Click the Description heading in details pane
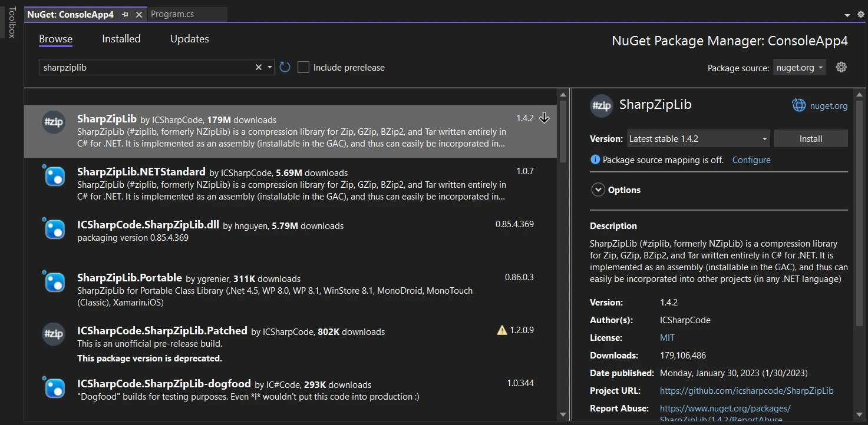This screenshot has height=425, width=868. (x=613, y=226)
